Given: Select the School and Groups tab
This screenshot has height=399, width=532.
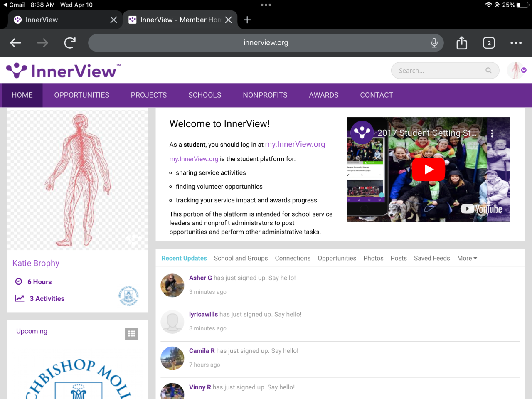Looking at the screenshot, I should (241, 258).
